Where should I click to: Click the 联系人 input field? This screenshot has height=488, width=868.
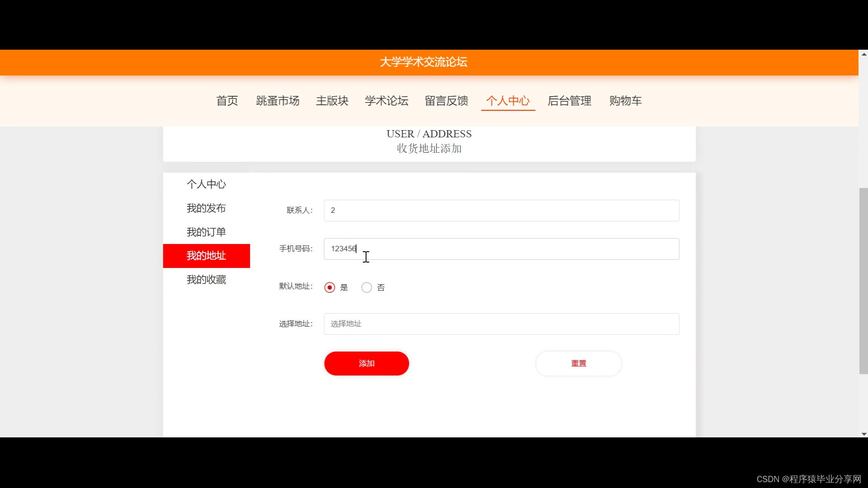[501, 211]
